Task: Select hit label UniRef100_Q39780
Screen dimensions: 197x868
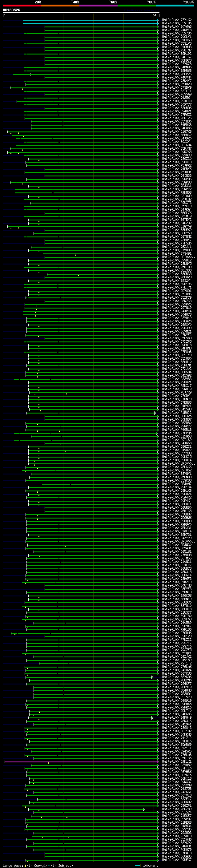Action: (177, 33)
